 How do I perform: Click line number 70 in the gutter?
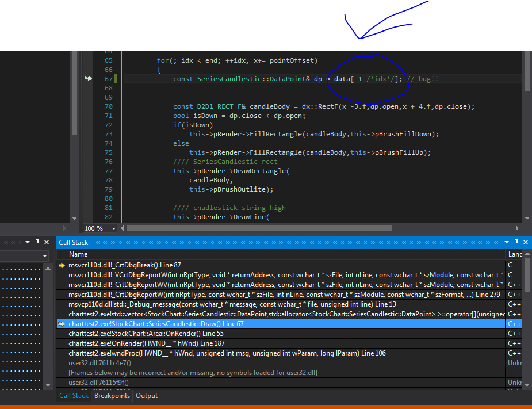(109, 106)
